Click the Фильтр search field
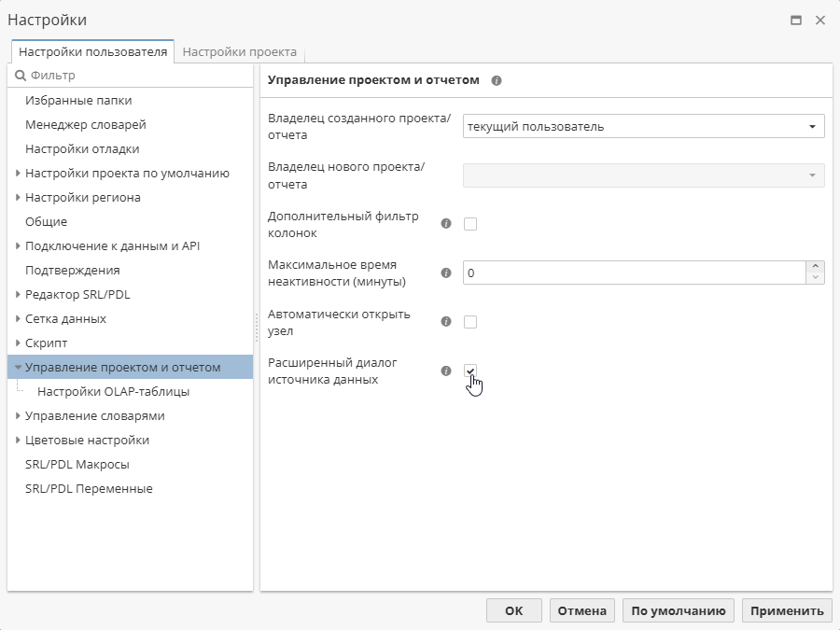 tap(135, 75)
